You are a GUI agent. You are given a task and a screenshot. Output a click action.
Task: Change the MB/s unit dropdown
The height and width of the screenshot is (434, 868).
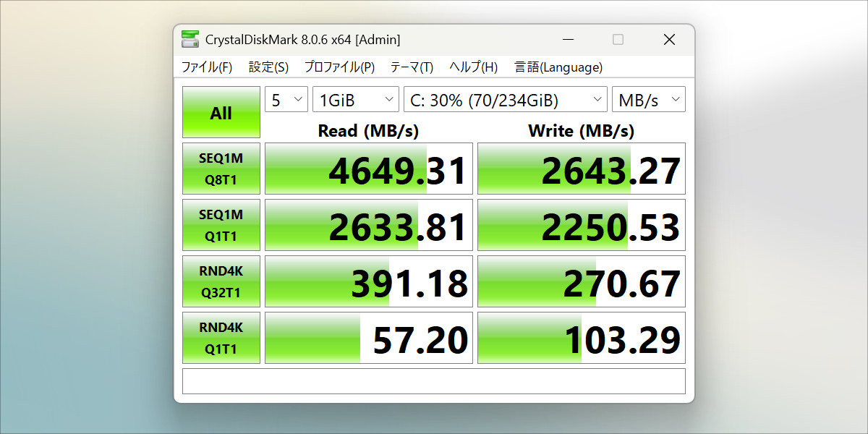tap(648, 100)
